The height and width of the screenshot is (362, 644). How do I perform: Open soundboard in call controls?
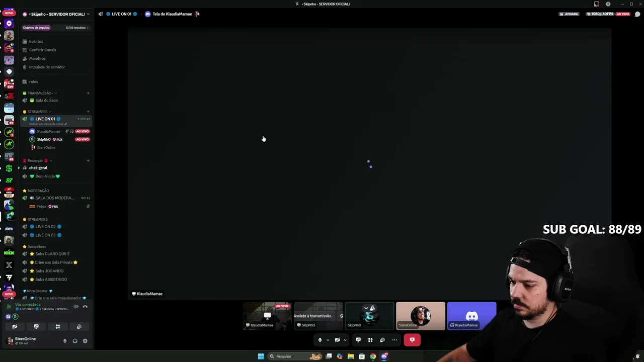click(382, 340)
